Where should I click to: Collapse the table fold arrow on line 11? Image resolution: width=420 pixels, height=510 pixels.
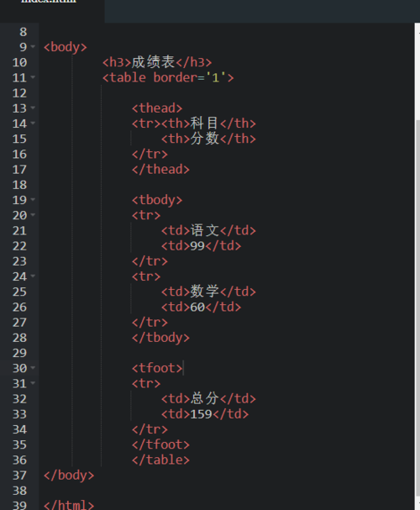point(33,77)
